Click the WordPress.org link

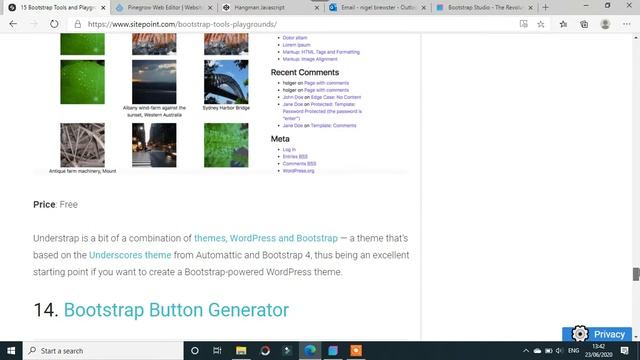pyautogui.click(x=298, y=171)
